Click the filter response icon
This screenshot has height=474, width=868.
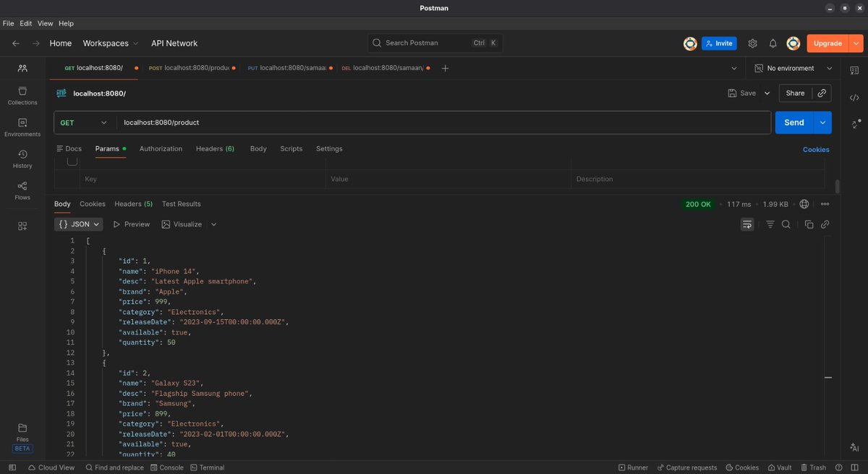tap(770, 224)
